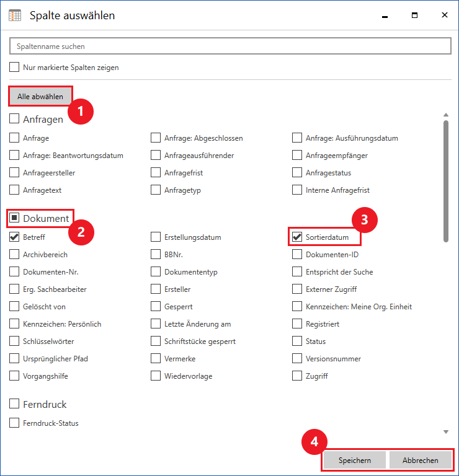Tick the Archivbereich checkbox
This screenshot has height=476, width=459.
[14, 254]
